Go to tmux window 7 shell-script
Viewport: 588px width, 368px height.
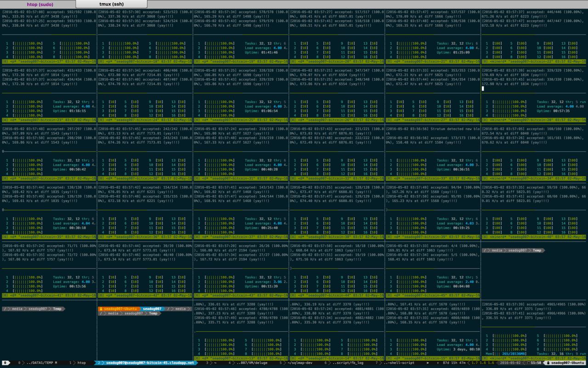click(x=400, y=363)
